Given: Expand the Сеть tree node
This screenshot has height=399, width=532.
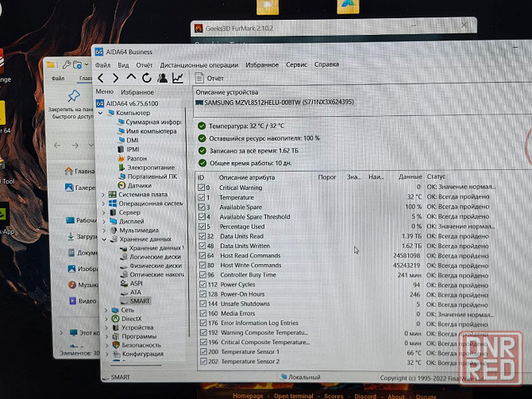Looking at the screenshot, I should [106, 310].
